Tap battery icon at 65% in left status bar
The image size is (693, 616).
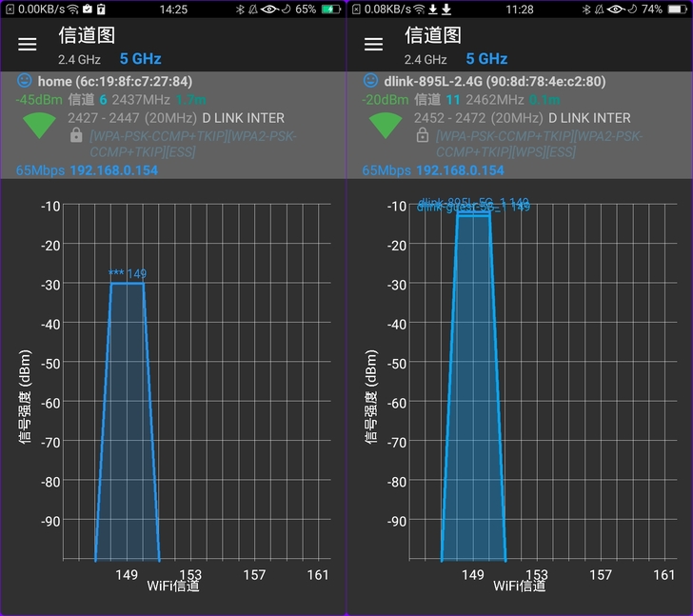pos(330,10)
